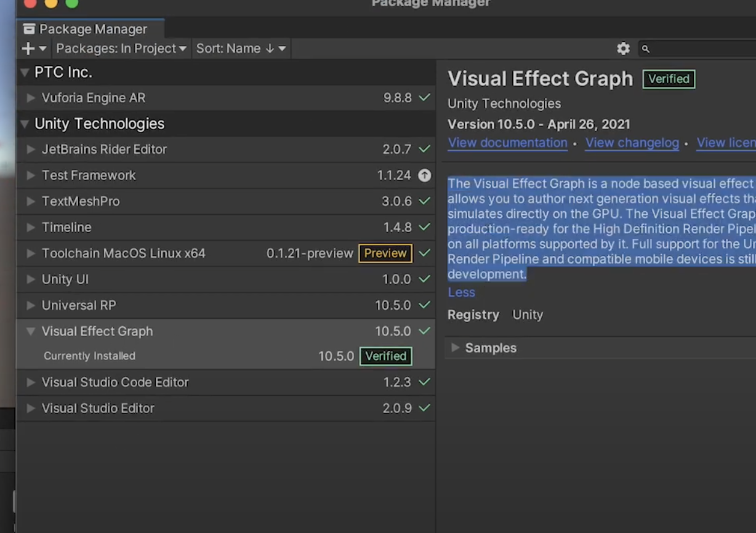
Task: Click the 0.1.21-preview version text
Action: 310,254
